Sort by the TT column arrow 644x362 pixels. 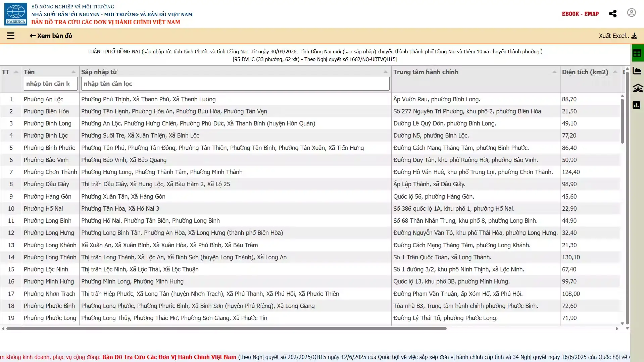(16, 72)
